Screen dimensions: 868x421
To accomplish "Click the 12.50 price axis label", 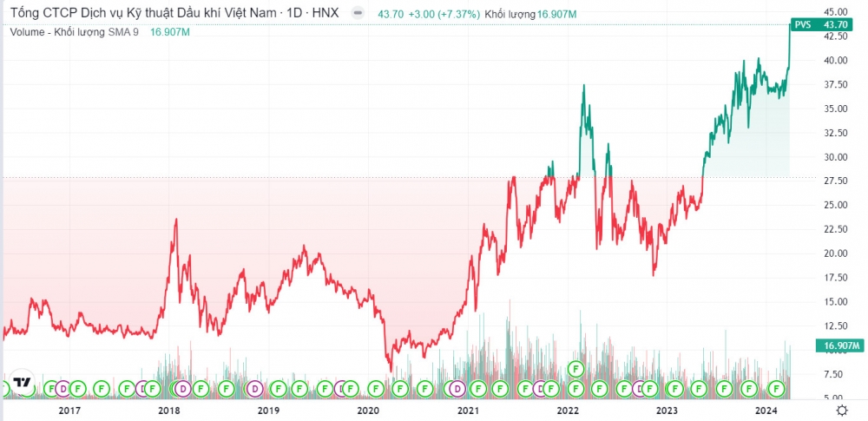I will point(835,326).
